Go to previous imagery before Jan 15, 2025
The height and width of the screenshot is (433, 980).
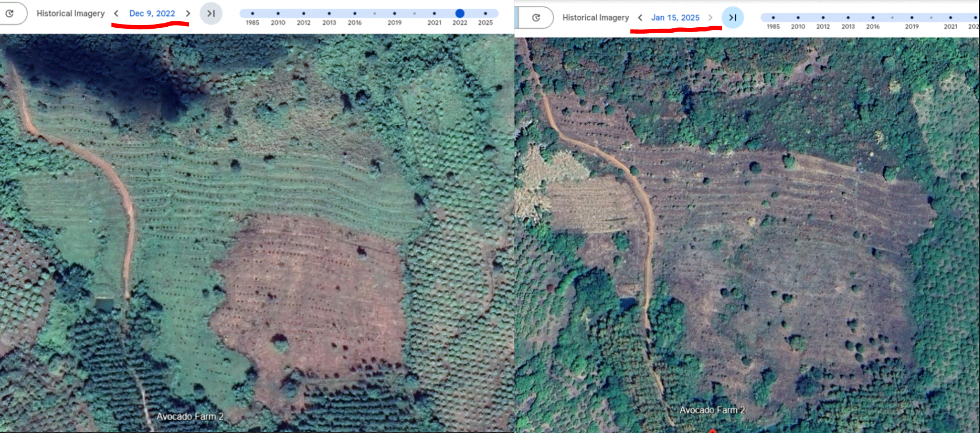point(640,17)
